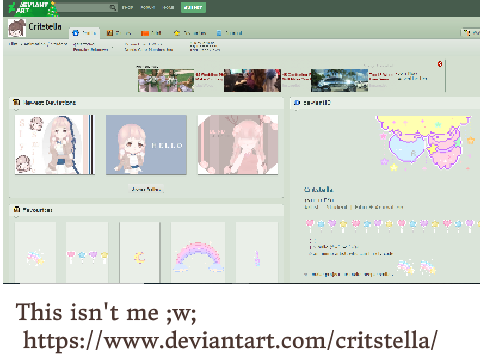Click the Newest Deviations header icon
The image size is (480, 360).
[x=16, y=102]
